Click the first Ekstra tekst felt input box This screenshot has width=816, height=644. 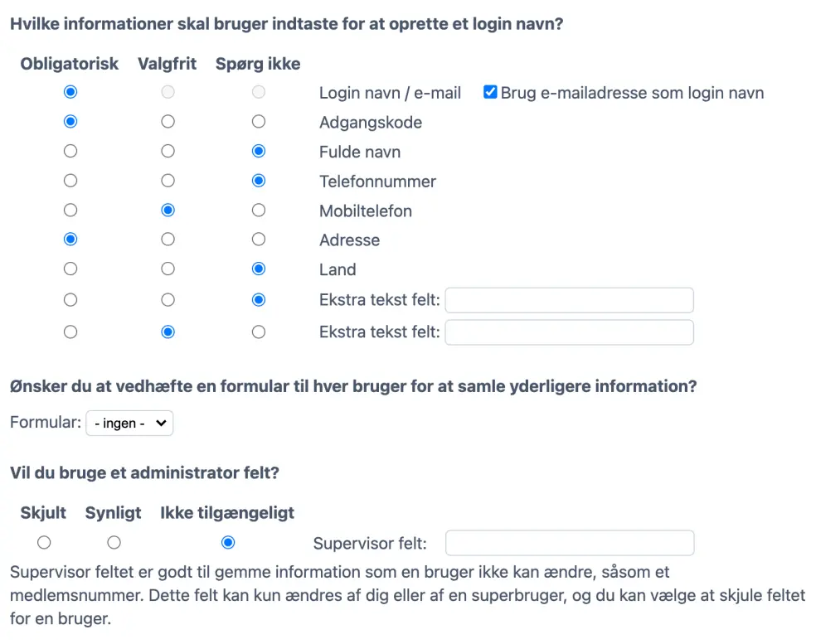569,300
